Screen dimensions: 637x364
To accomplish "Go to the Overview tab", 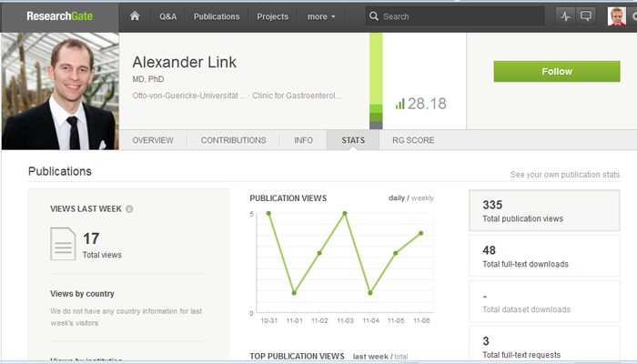I will coord(153,140).
